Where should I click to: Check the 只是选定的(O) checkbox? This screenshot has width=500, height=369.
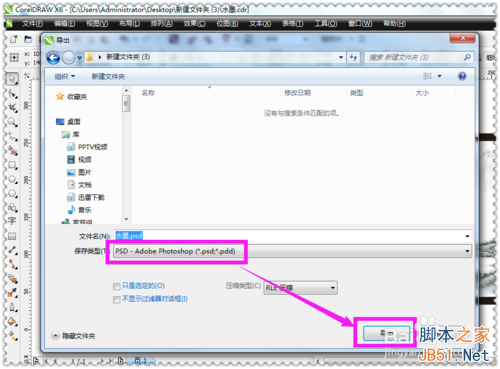(x=117, y=286)
